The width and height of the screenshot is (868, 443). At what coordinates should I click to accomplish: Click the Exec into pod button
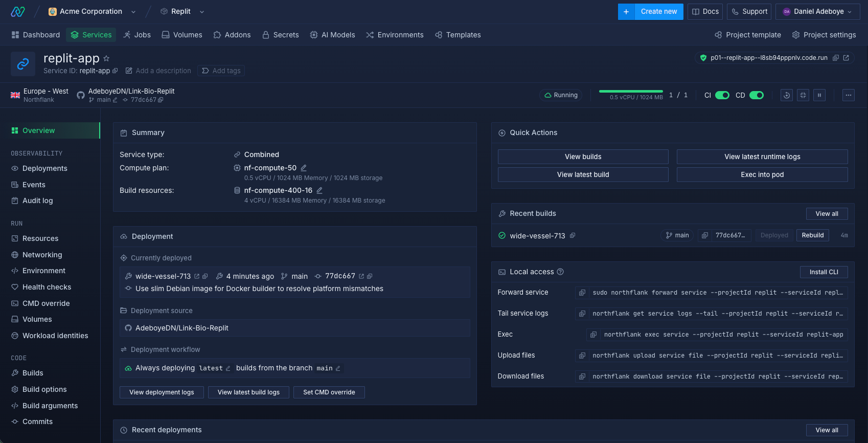[762, 174]
